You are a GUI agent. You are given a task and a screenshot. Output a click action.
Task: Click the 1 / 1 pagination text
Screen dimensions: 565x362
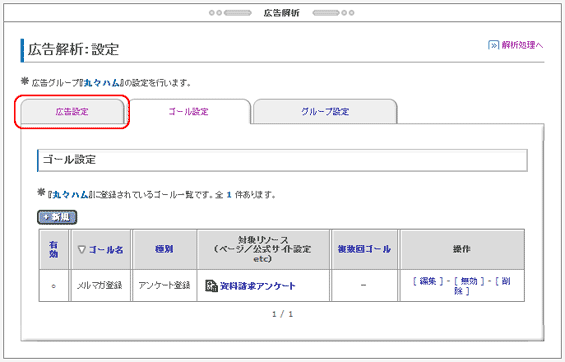282,314
